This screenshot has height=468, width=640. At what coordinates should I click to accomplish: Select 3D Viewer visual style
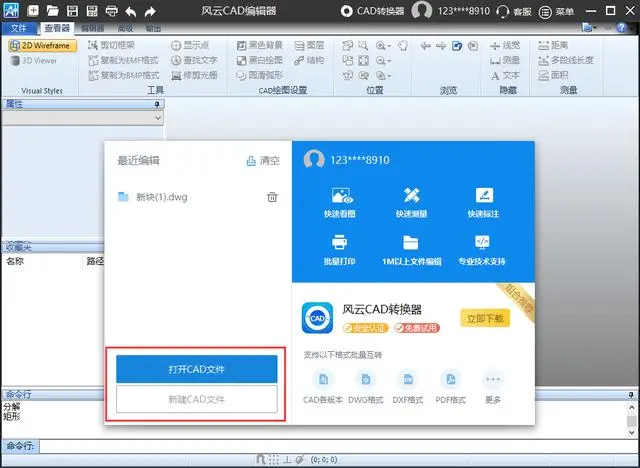(34, 60)
